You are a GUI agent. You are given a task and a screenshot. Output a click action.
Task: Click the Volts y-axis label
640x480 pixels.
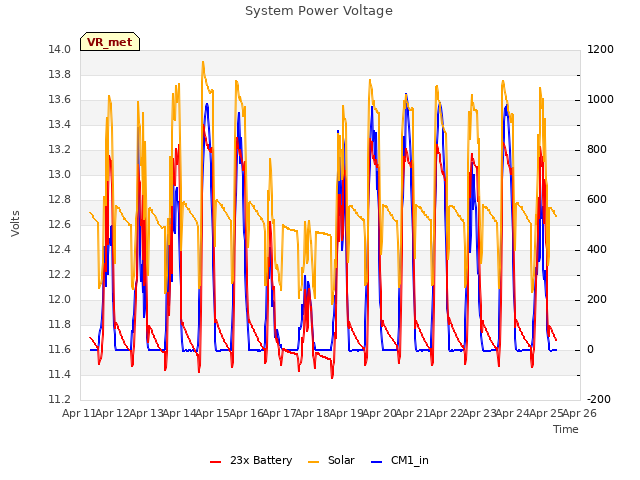[15, 224]
